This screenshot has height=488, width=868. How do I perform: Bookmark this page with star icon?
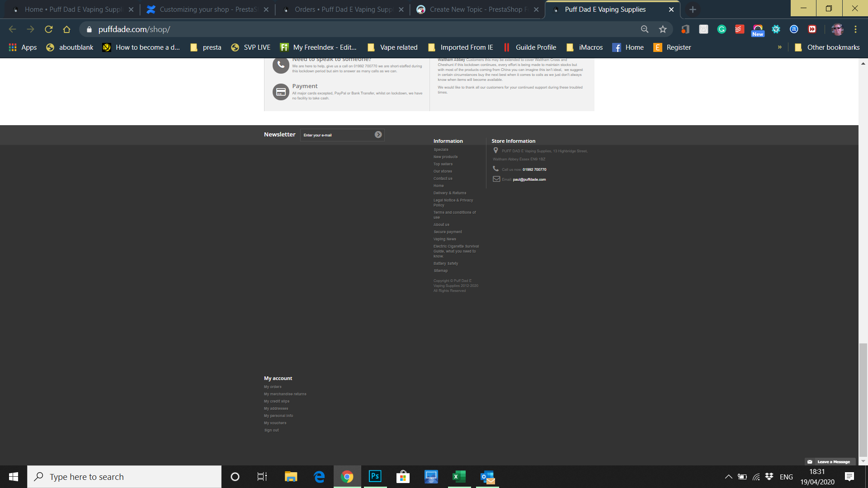663,29
